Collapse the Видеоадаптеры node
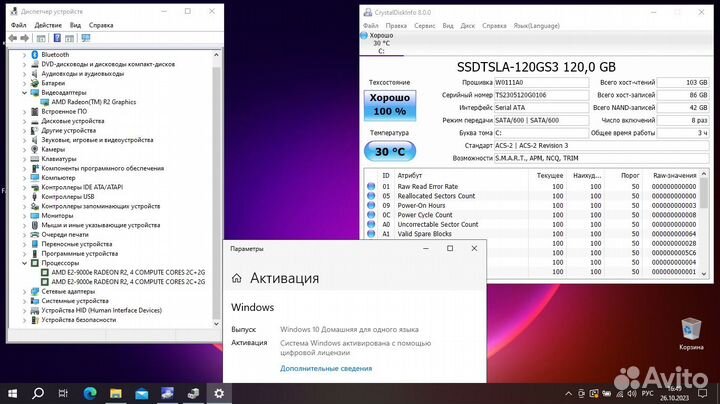720x404 pixels. [x=24, y=93]
